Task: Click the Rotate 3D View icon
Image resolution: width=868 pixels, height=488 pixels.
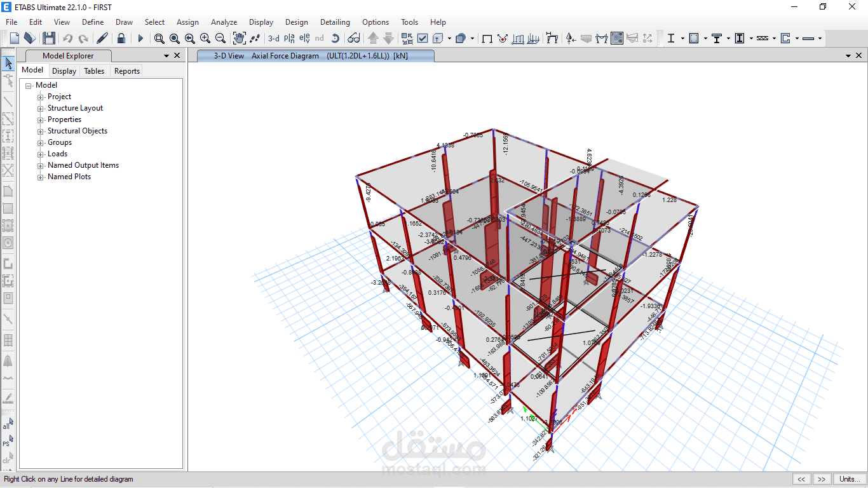Action: click(x=336, y=38)
